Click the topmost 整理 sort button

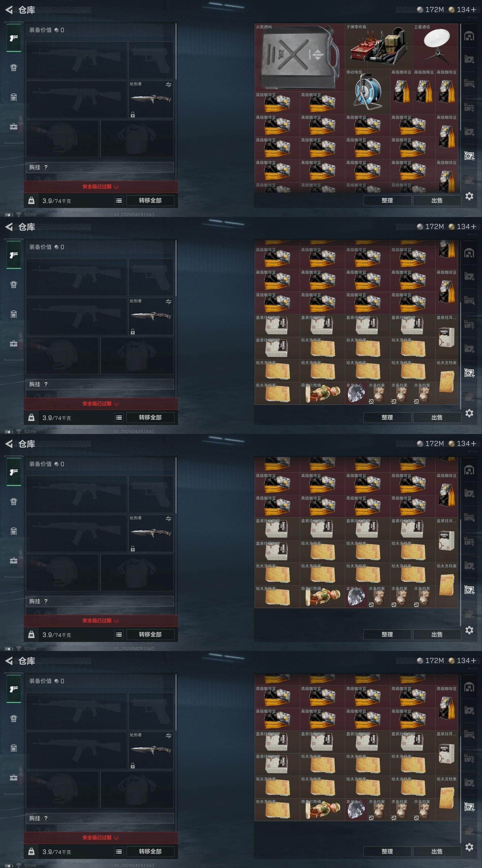[x=387, y=200]
